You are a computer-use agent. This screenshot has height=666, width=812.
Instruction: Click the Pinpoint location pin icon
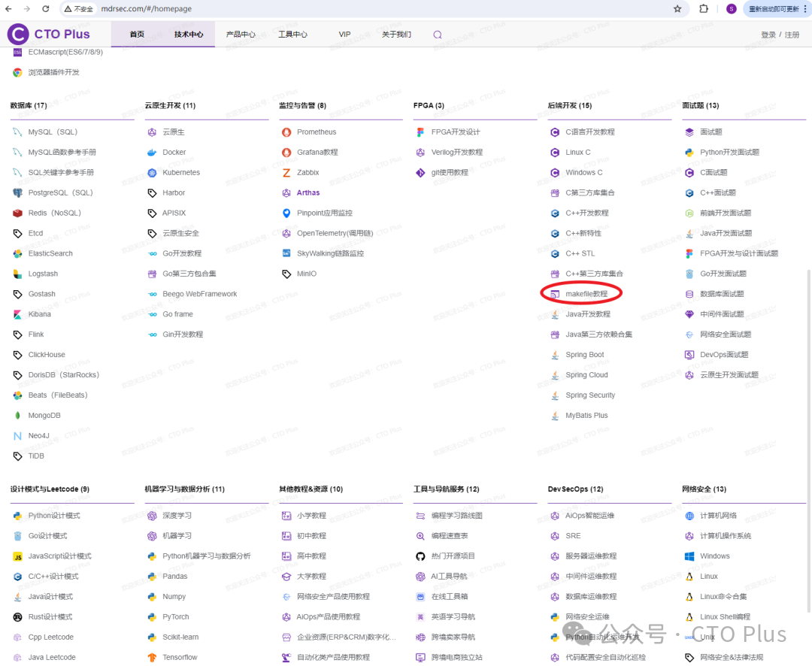pyautogui.click(x=286, y=213)
